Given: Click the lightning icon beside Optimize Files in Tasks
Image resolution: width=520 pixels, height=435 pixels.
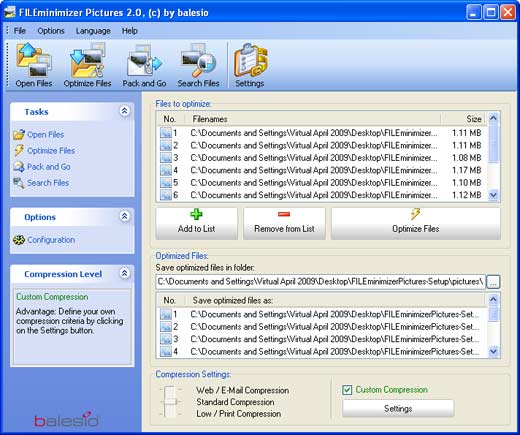Looking at the screenshot, I should [19, 150].
